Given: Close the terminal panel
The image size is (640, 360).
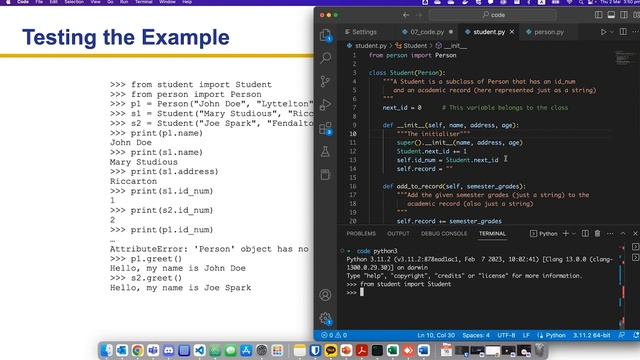Looking at the screenshot, I should (635, 233).
